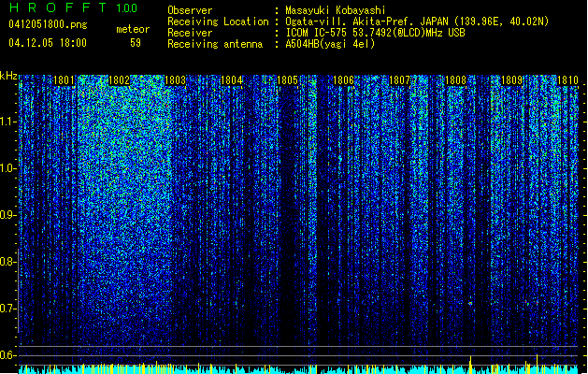Click the 1809 time marker
588x374 pixels.
[511, 80]
